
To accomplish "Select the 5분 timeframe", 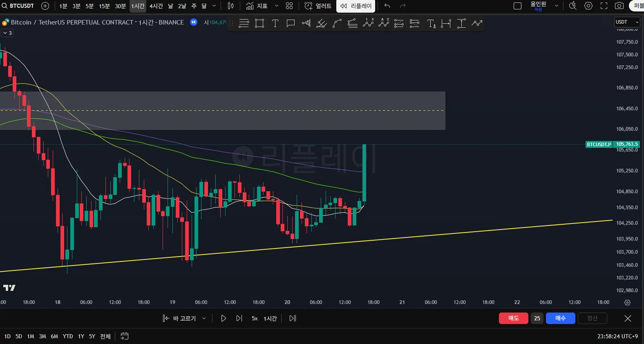I will [89, 6].
